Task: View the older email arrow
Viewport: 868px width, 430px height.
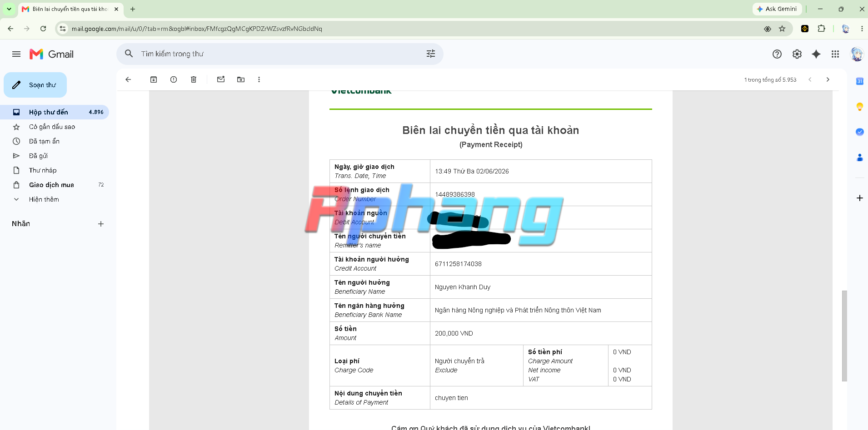Action: tap(828, 79)
